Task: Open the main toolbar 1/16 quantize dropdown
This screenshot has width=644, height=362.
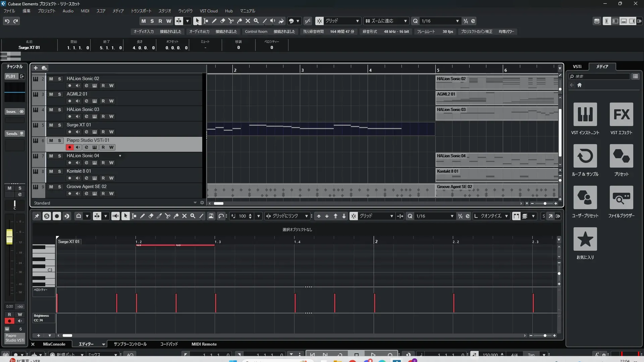Action: (x=458, y=21)
